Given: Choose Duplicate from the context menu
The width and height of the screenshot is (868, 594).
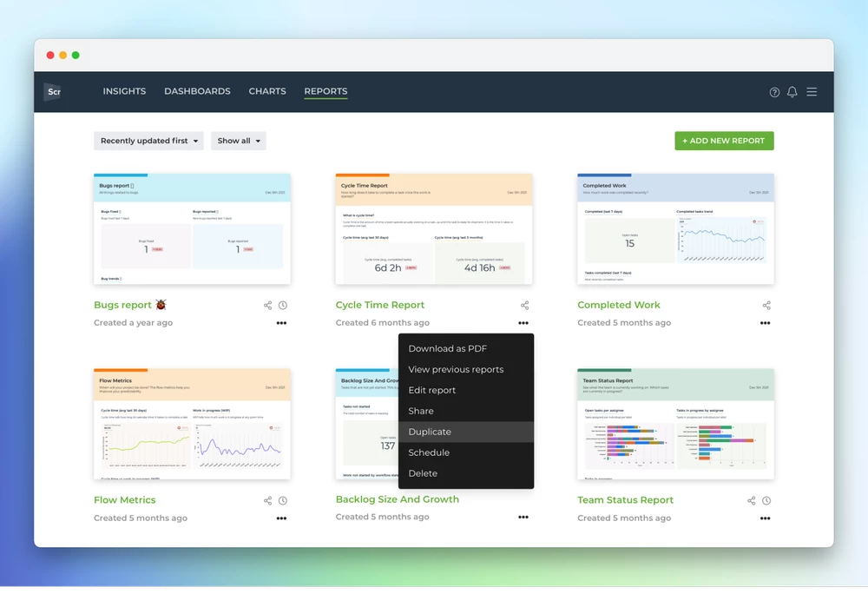Looking at the screenshot, I should (465, 432).
